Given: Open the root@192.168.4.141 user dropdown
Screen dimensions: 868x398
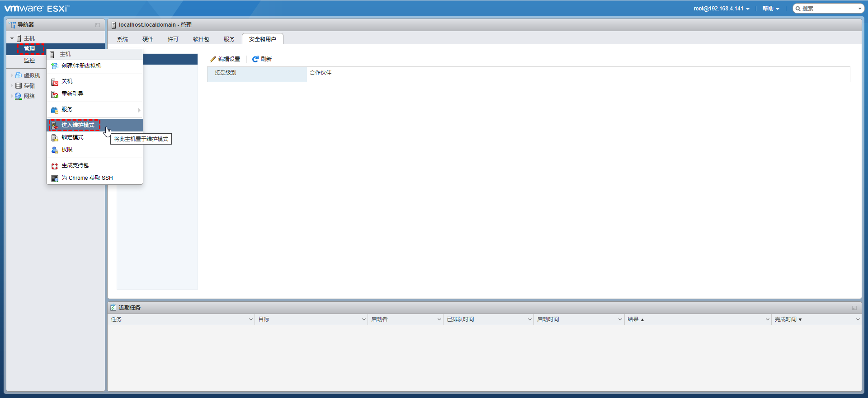Looking at the screenshot, I should 722,9.
